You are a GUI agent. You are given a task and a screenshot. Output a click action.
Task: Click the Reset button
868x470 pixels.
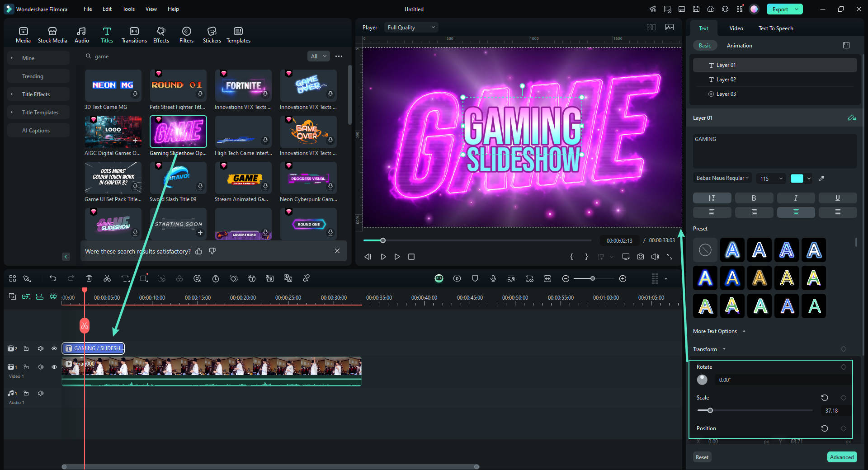(702, 457)
